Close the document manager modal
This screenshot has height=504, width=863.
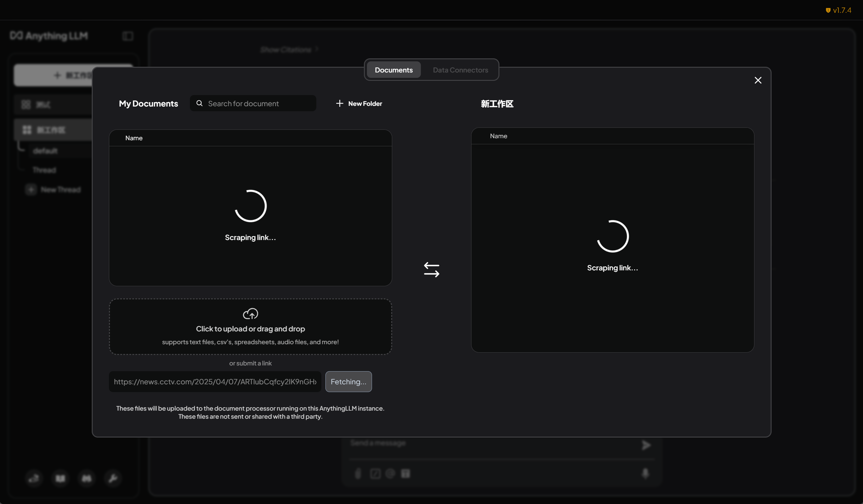pyautogui.click(x=758, y=80)
